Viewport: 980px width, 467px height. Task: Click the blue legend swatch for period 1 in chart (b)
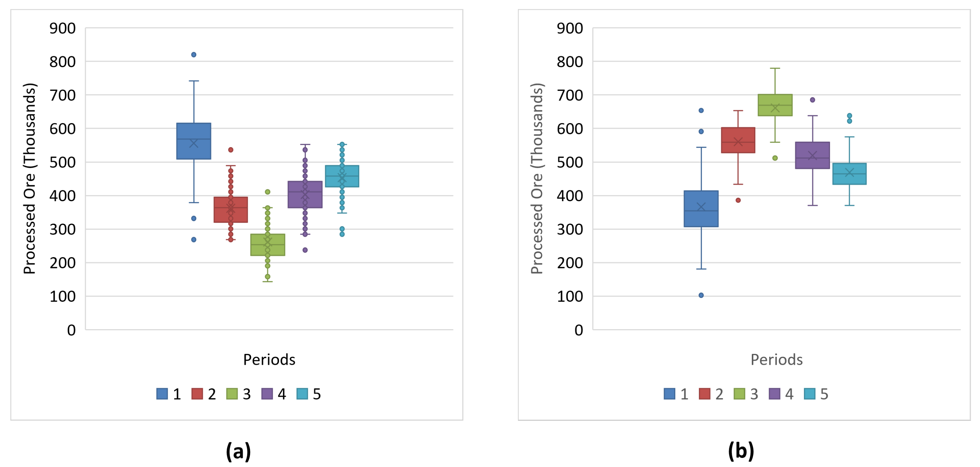click(x=670, y=394)
